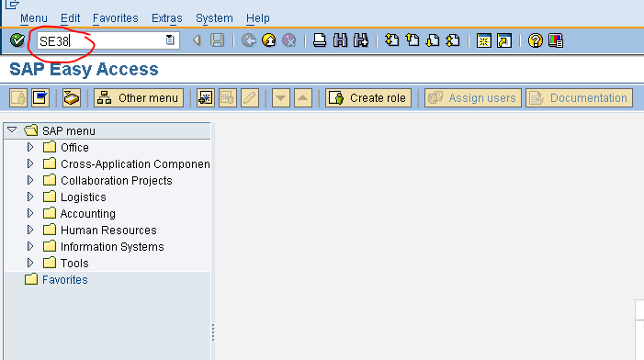The width and height of the screenshot is (644, 360).
Task: Click the tree panel splitter handle
Action: pyautogui.click(x=213, y=332)
